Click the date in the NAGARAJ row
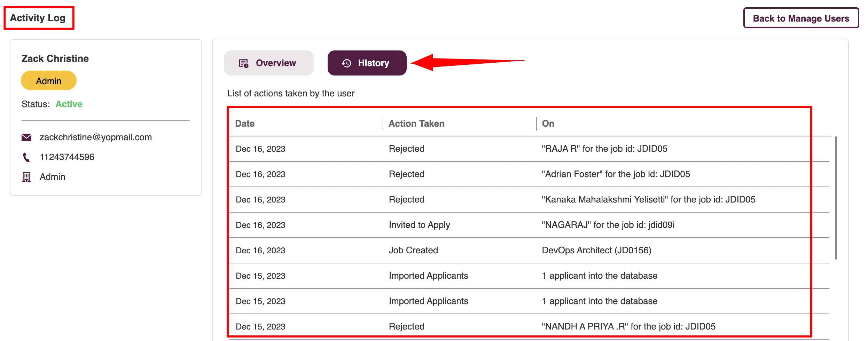This screenshot has width=868, height=341. [x=260, y=225]
